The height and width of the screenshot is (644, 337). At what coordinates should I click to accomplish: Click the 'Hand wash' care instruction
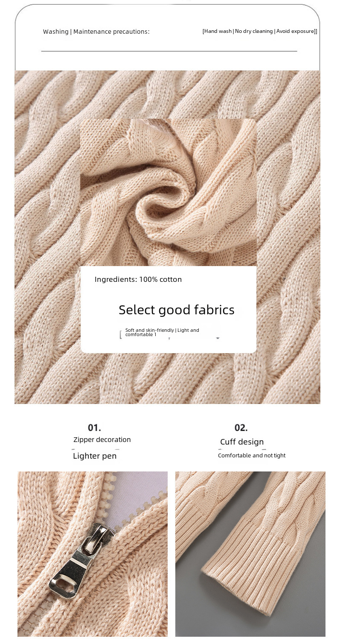(217, 31)
